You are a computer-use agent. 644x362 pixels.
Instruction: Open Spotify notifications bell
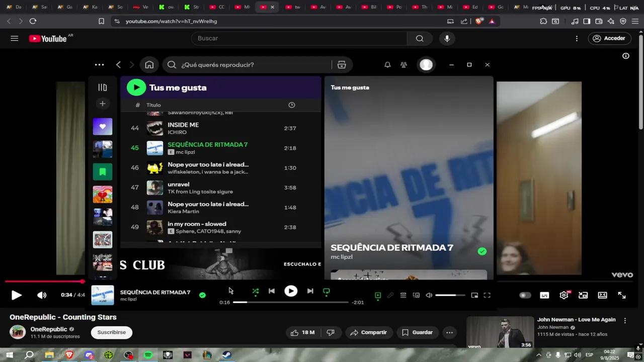click(x=387, y=65)
